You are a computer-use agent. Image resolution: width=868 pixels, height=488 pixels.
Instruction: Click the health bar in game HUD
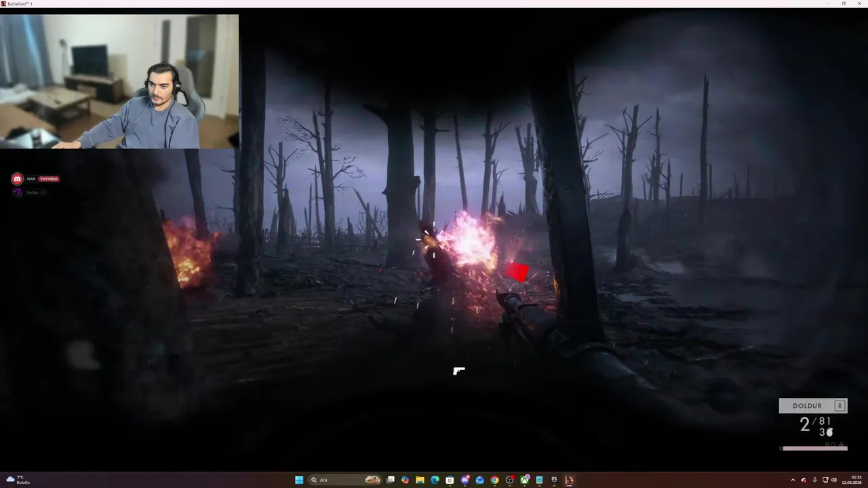coord(815,448)
